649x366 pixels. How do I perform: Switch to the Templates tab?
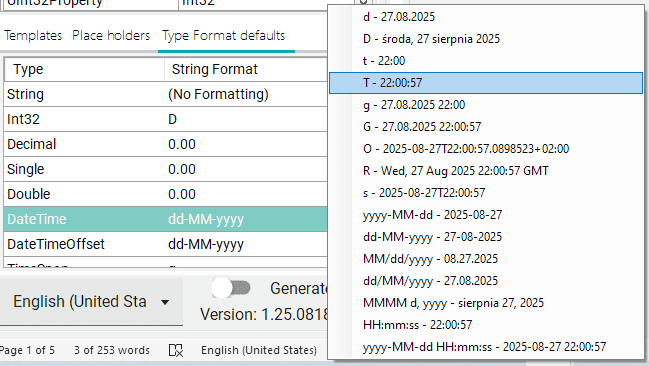33,36
